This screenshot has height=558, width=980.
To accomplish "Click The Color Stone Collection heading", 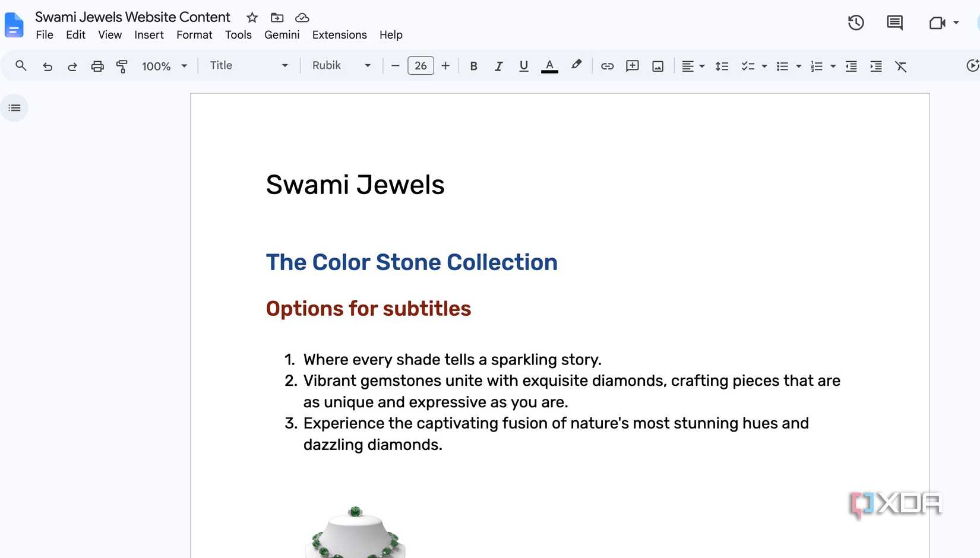I will pyautogui.click(x=412, y=262).
